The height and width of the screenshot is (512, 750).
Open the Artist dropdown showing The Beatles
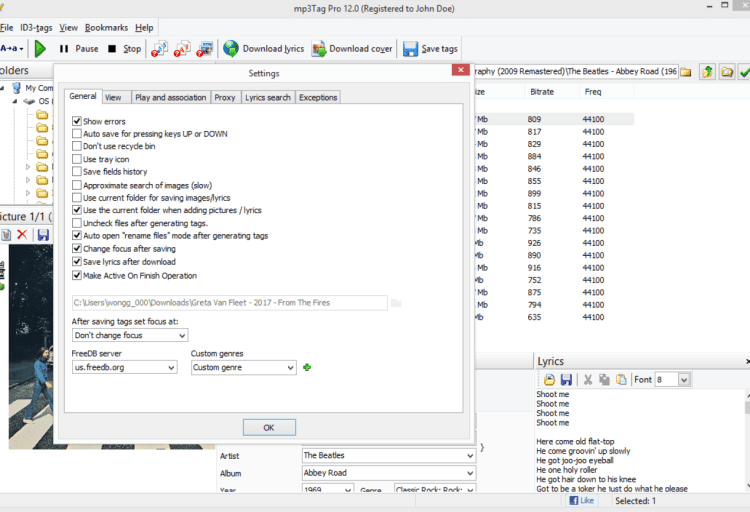click(x=388, y=456)
